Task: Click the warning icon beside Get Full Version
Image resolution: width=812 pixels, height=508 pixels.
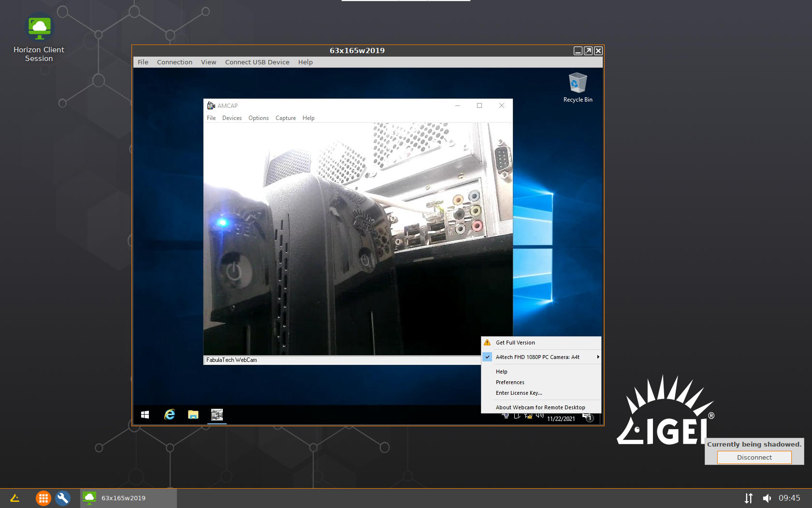Action: click(x=487, y=343)
